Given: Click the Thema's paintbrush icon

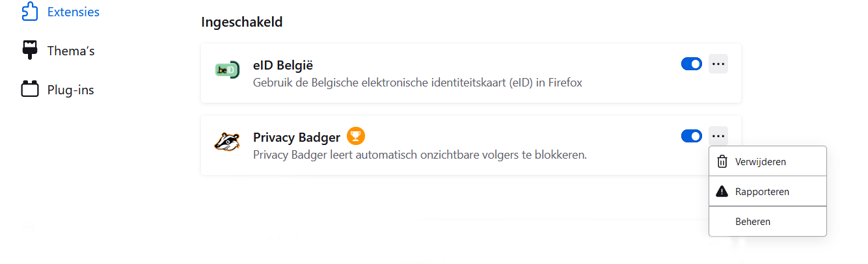Looking at the screenshot, I should 30,50.
